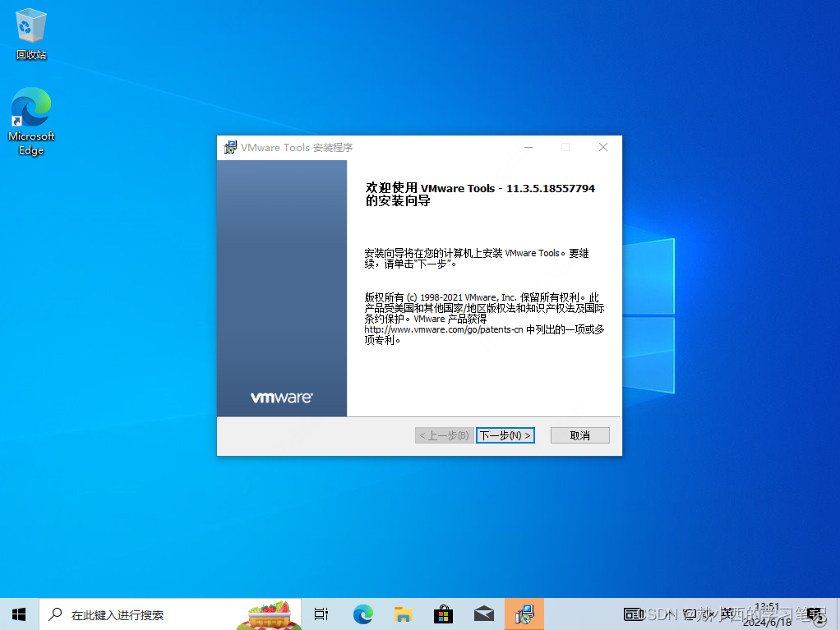Open Task View from the taskbar
The image size is (840, 630).
(x=321, y=614)
